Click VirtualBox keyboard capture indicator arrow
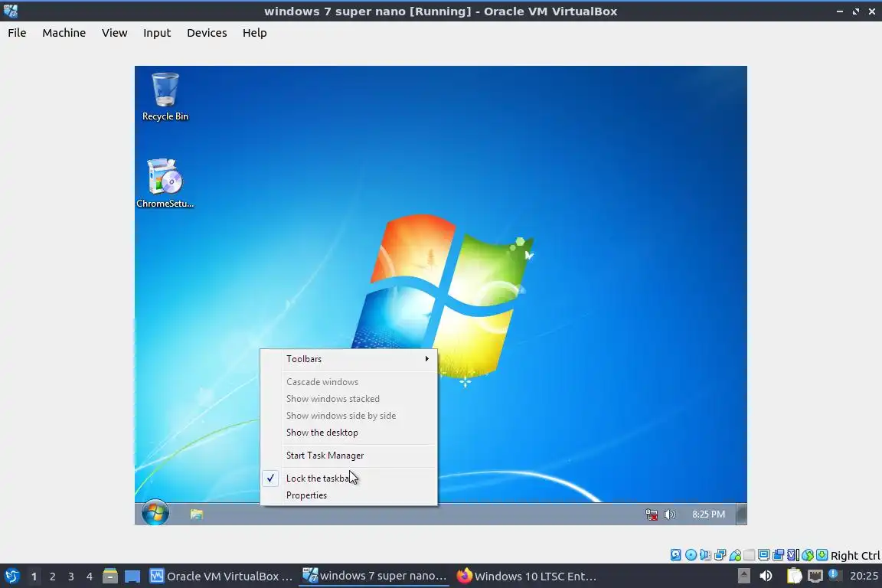 822,555
